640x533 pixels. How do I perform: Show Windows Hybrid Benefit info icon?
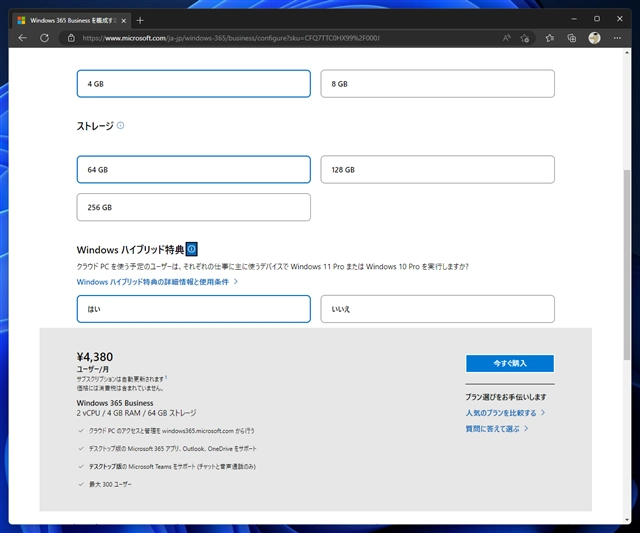(x=192, y=249)
